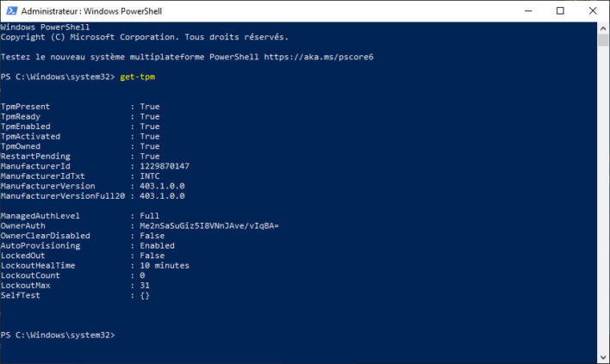Click the ManufacturerId value 1229870147

click(x=165, y=166)
